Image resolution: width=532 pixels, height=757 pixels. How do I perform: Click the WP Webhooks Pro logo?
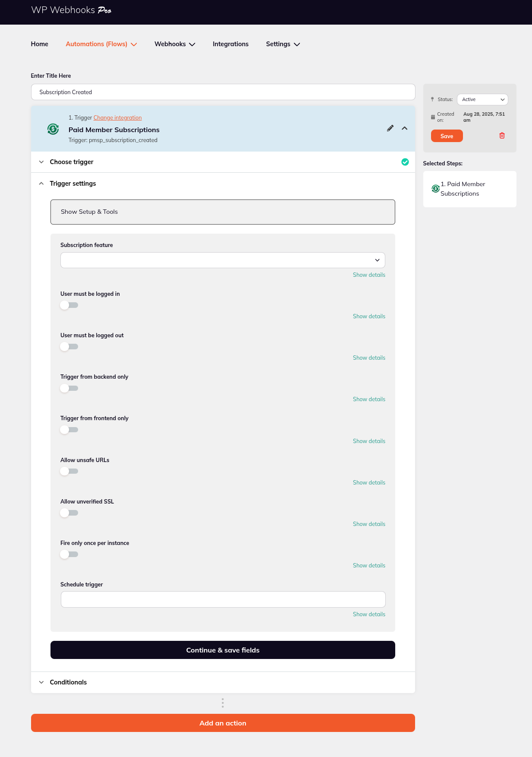[x=71, y=10]
